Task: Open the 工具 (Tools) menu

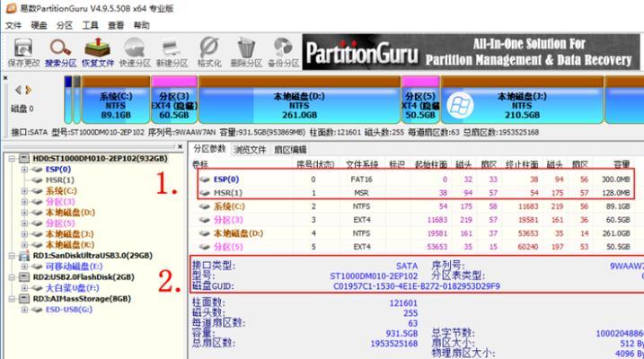Action: pos(90,25)
